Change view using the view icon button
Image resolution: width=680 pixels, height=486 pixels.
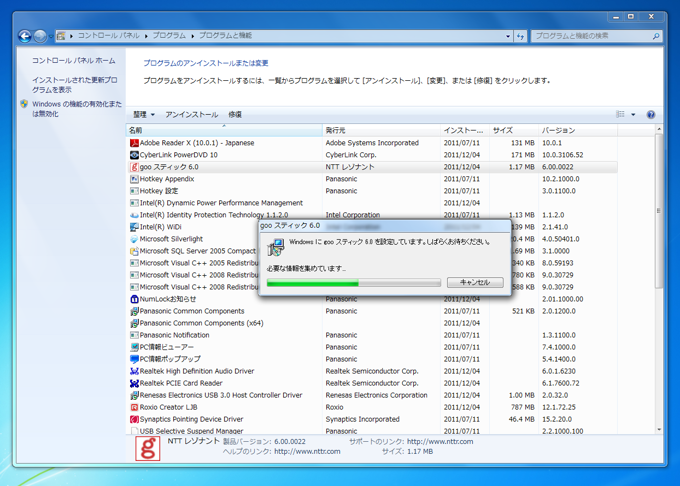pyautogui.click(x=620, y=114)
